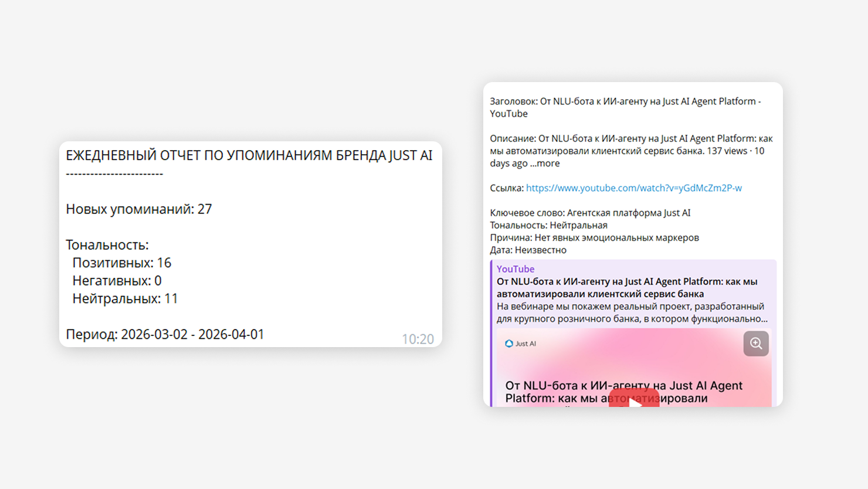Click the preview description starting "На вебинаре"

pyautogui.click(x=631, y=313)
